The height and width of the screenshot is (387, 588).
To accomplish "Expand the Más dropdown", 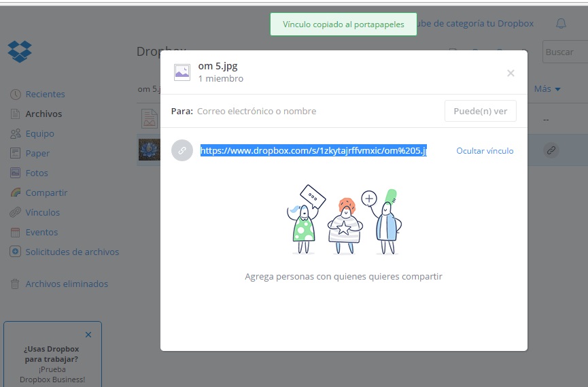I will point(547,89).
